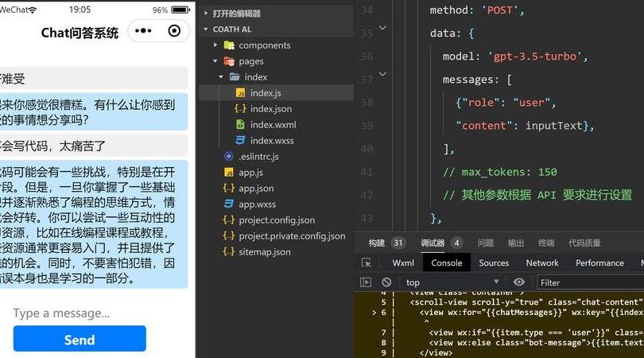Open app.wxss via its blue icon
This screenshot has width=644, height=358.
pyautogui.click(x=229, y=204)
